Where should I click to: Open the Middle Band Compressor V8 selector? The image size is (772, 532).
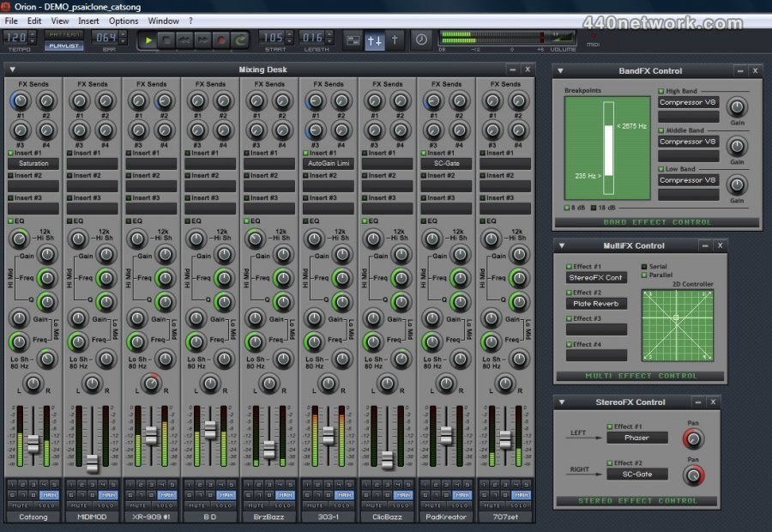click(x=688, y=142)
